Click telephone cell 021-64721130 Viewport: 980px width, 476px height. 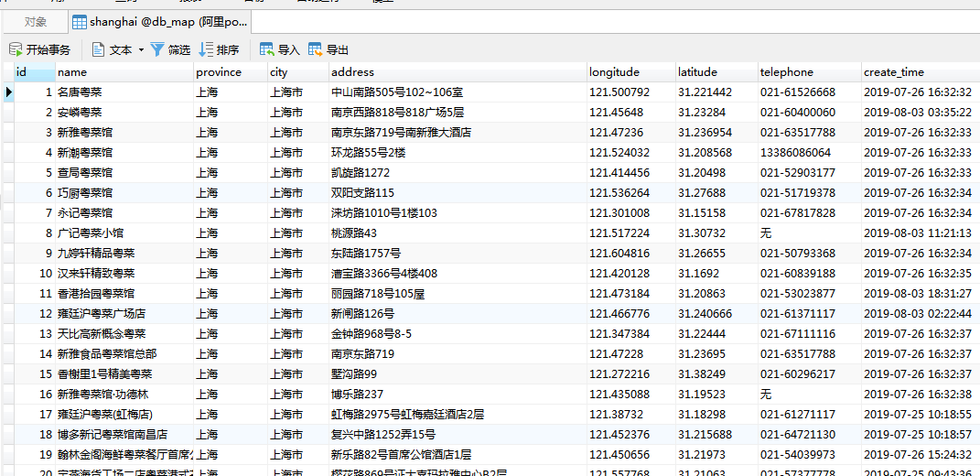click(x=810, y=434)
